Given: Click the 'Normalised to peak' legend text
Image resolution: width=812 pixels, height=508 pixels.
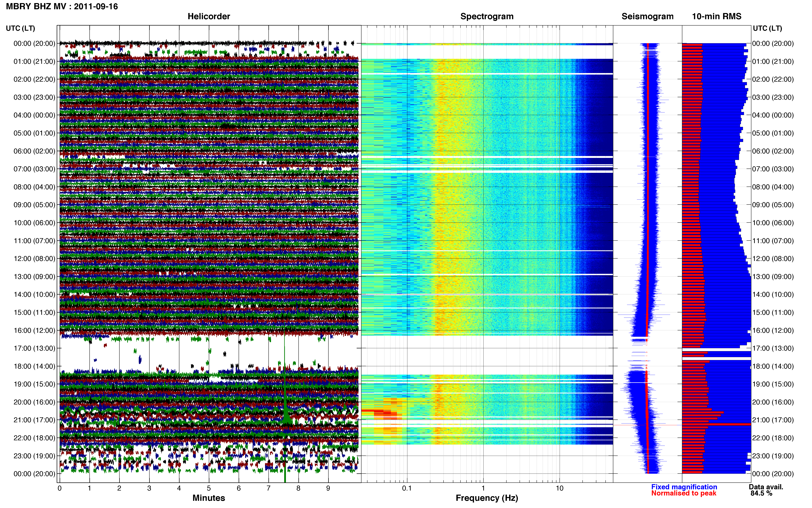Looking at the screenshot, I should [x=684, y=493].
